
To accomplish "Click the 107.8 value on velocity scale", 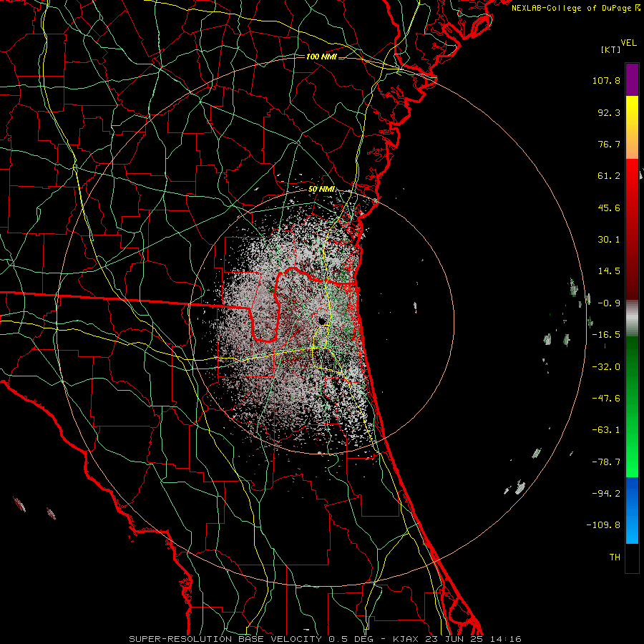I will point(606,80).
